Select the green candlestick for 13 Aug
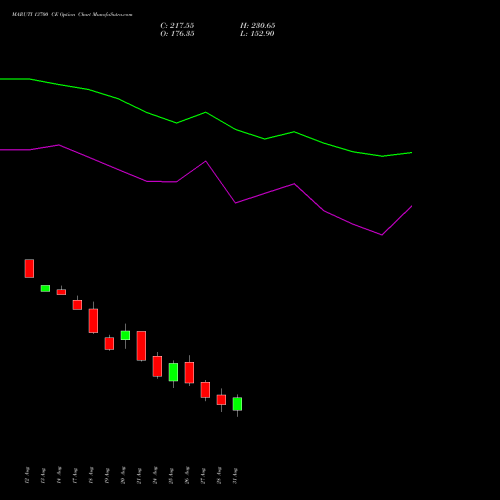Screen dimensions: 500x500 coord(45,288)
